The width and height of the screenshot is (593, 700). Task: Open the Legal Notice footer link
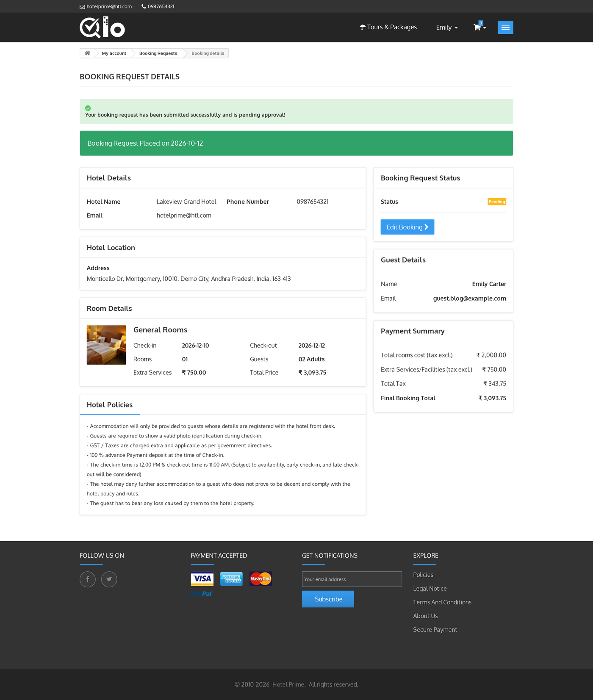pyautogui.click(x=430, y=589)
